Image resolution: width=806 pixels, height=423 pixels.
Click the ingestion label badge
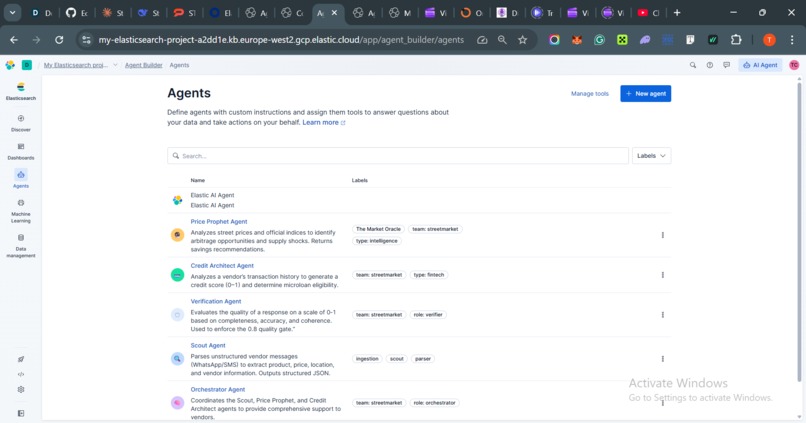point(367,359)
